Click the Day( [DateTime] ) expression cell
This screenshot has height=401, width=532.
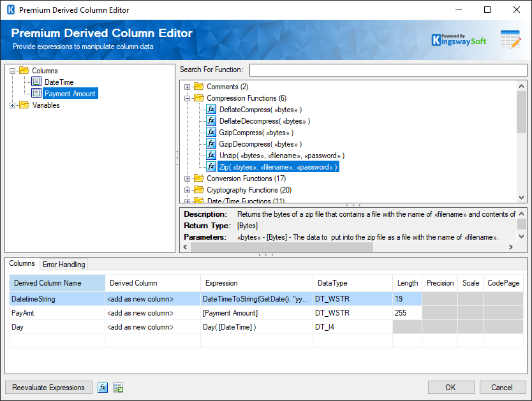pos(256,327)
